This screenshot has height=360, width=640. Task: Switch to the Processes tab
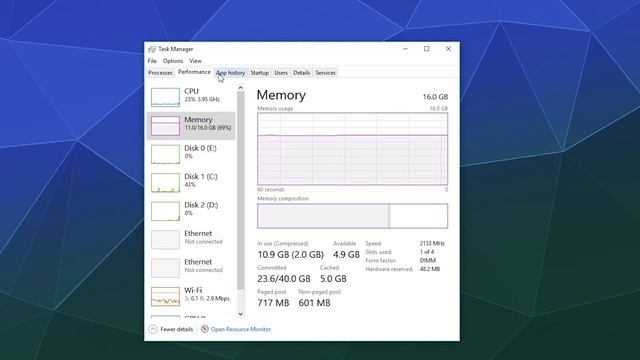pyautogui.click(x=160, y=73)
